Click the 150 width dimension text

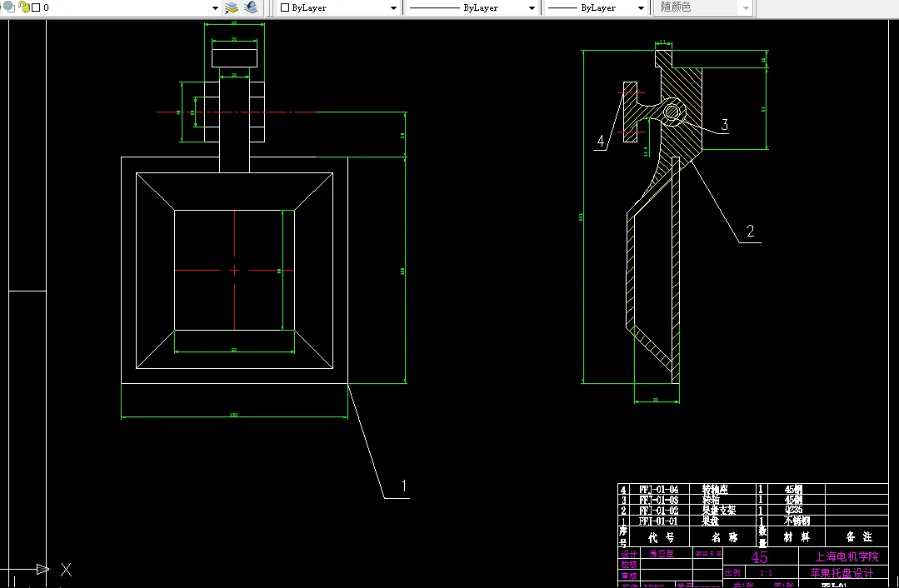[x=233, y=415]
